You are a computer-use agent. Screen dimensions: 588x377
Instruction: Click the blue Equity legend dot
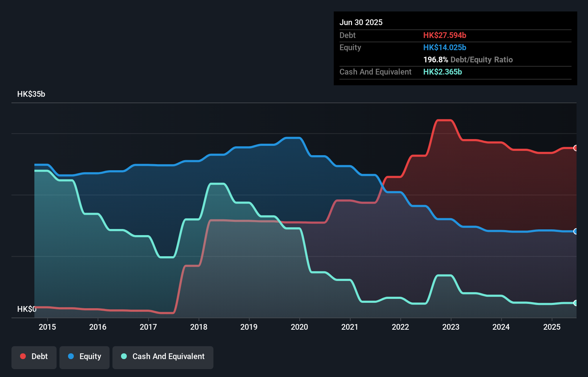click(72, 356)
